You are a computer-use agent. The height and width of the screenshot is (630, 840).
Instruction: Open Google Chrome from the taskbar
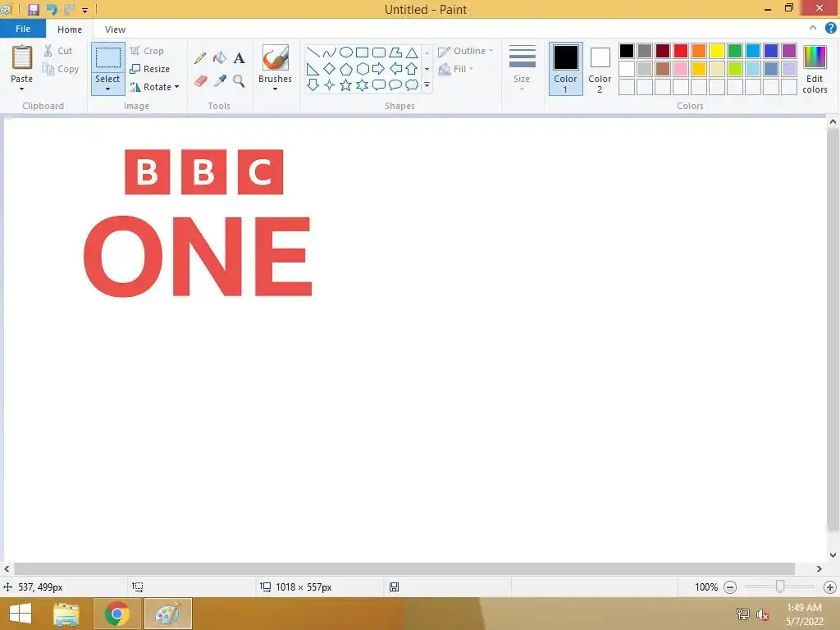pyautogui.click(x=116, y=614)
